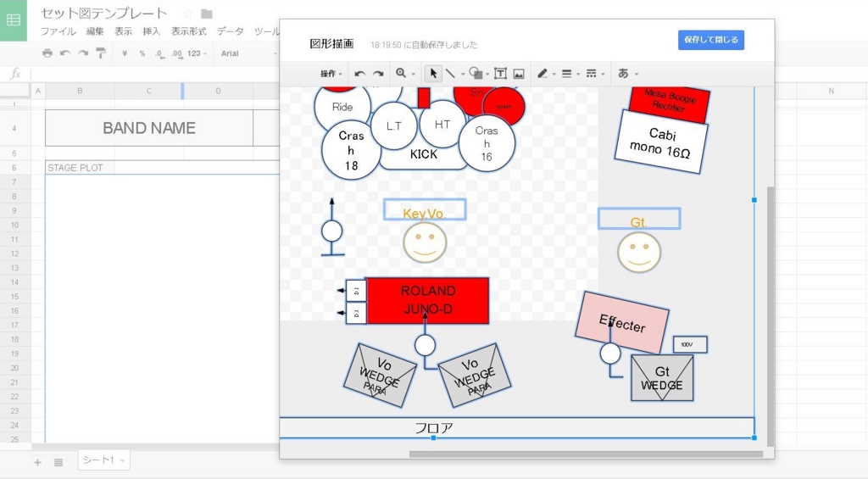Open the ファイル menu
This screenshot has height=479, width=868.
(58, 31)
